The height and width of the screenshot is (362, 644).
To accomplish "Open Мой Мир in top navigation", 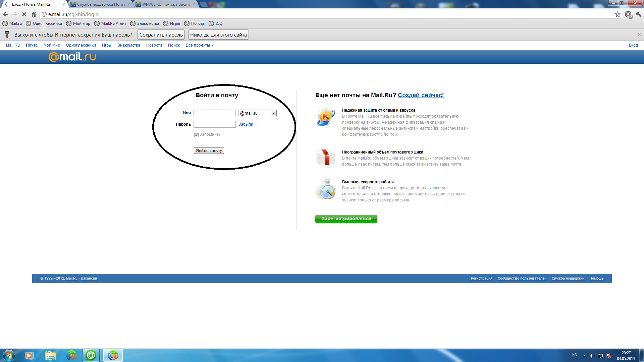I will 52,45.
